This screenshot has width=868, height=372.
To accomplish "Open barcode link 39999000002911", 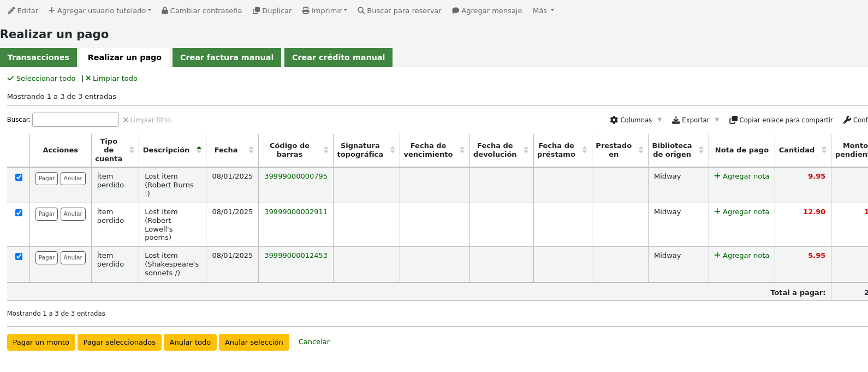I will [x=296, y=211].
